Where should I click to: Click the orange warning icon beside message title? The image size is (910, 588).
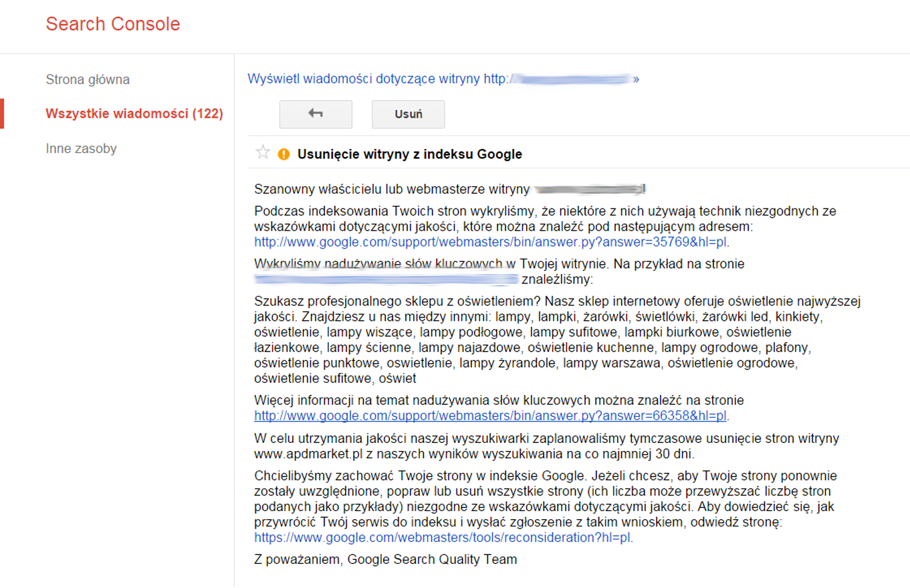point(283,154)
